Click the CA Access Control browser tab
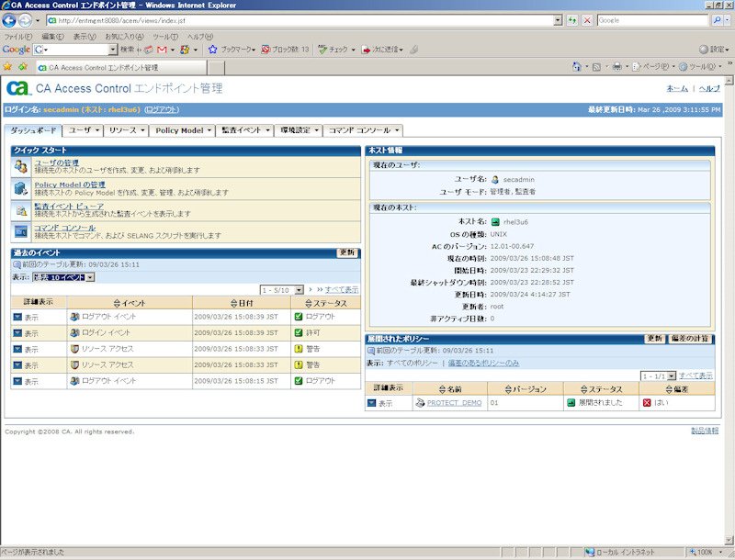735x560 pixels. [x=122, y=67]
